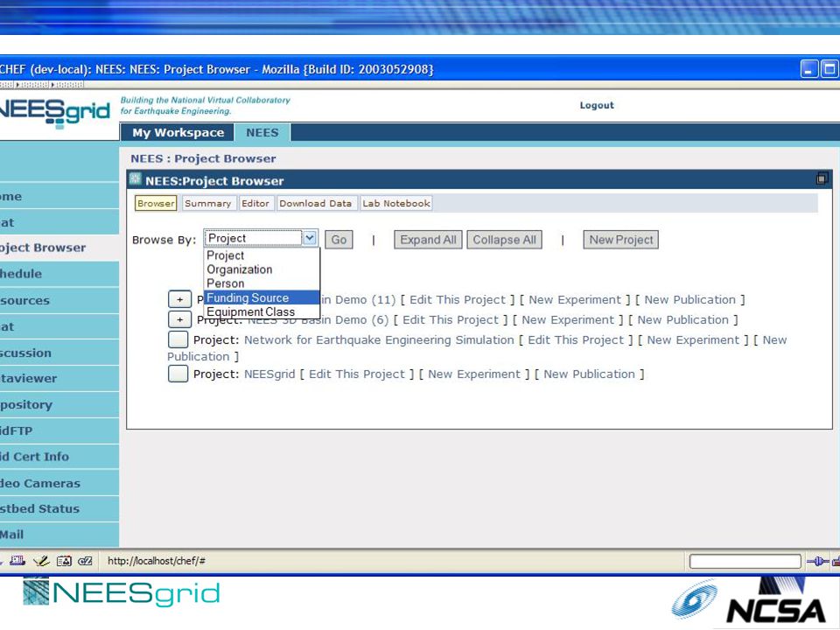Click New Experiment for the (6) demo
Screen dimensions: 840x630
coord(568,320)
